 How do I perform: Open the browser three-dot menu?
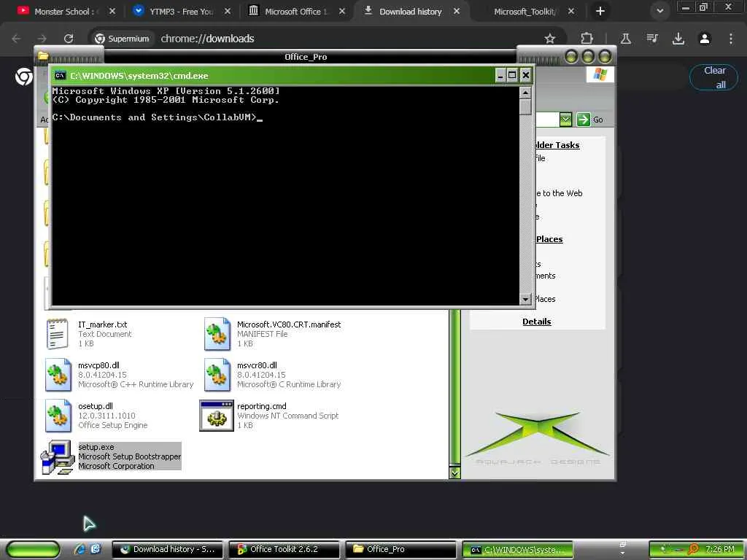731,39
